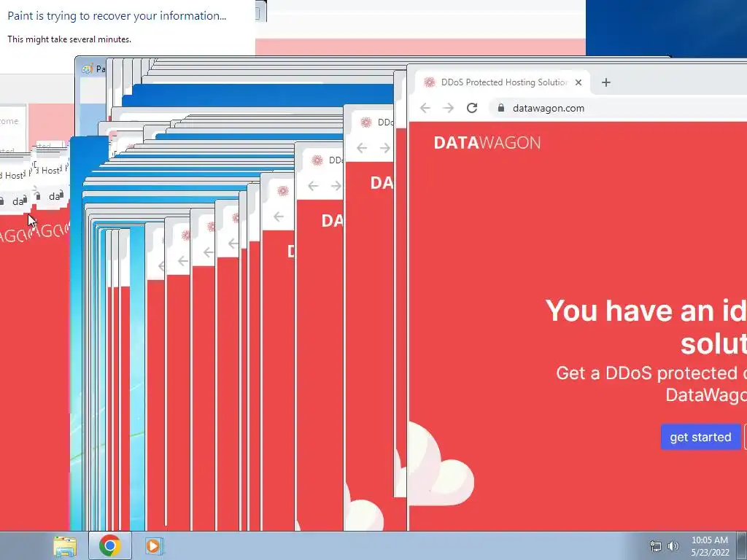Click the reload icon in the front Chrome window
747x560 pixels.
coord(472,108)
